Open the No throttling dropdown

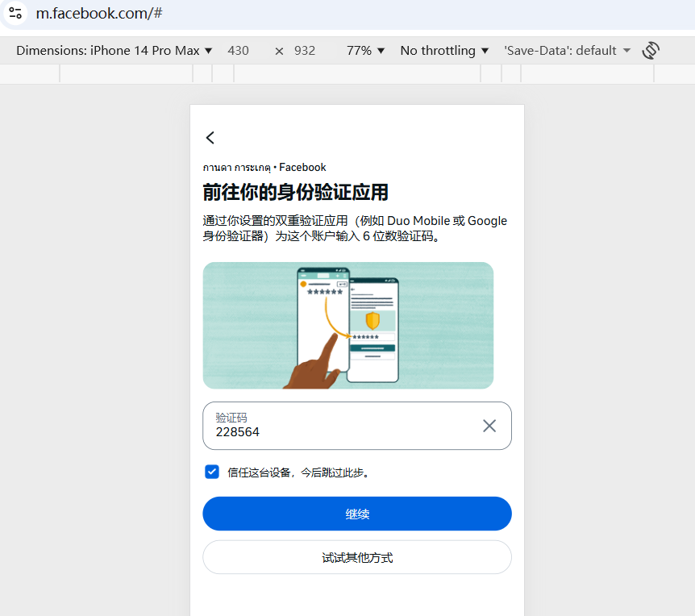coord(444,51)
